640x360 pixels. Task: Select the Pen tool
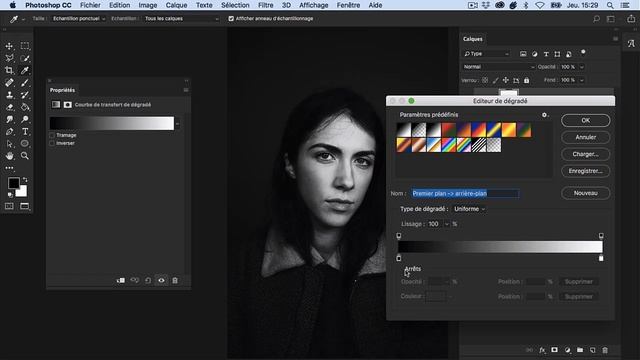point(9,132)
